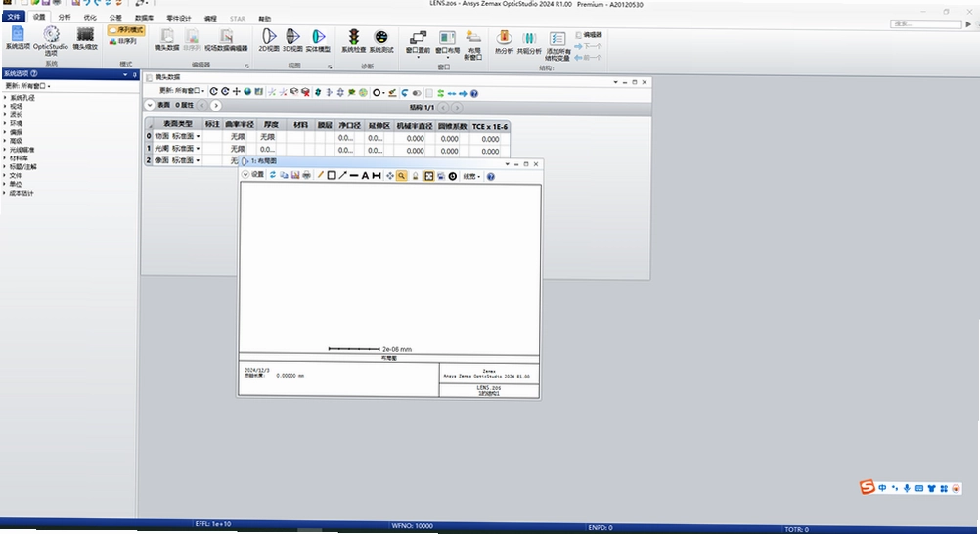Expand the 材料库 tree item

tap(6, 158)
